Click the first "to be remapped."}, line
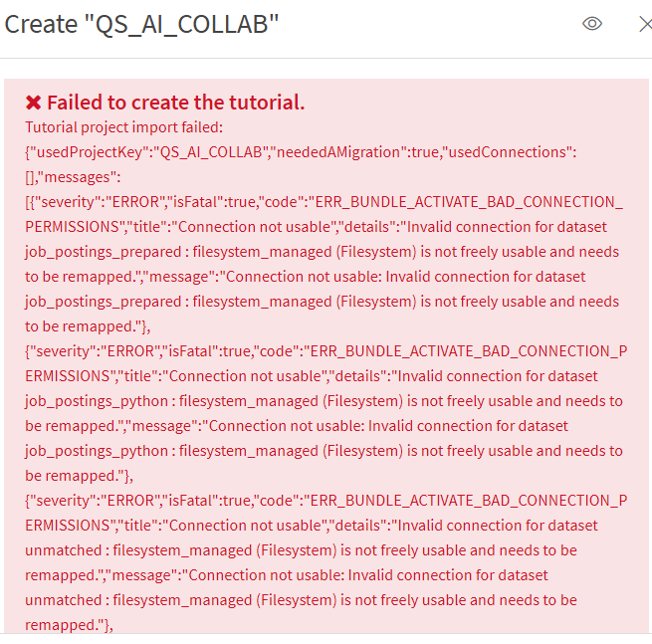The height and width of the screenshot is (644, 652). point(88,326)
